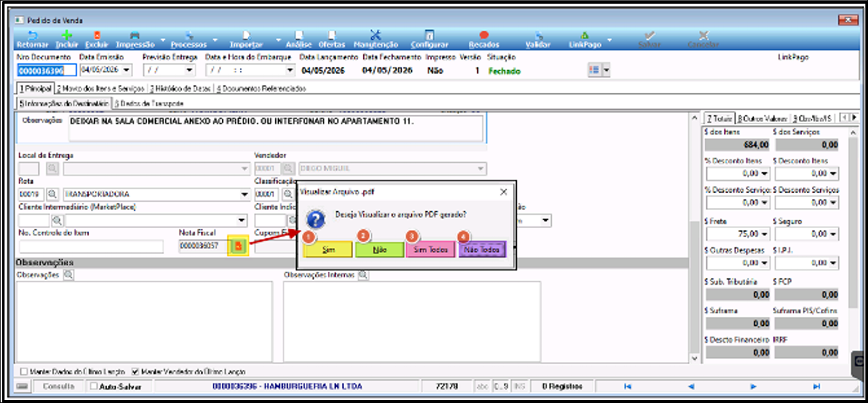Switch to 8 Outros Valores tab

[763, 118]
